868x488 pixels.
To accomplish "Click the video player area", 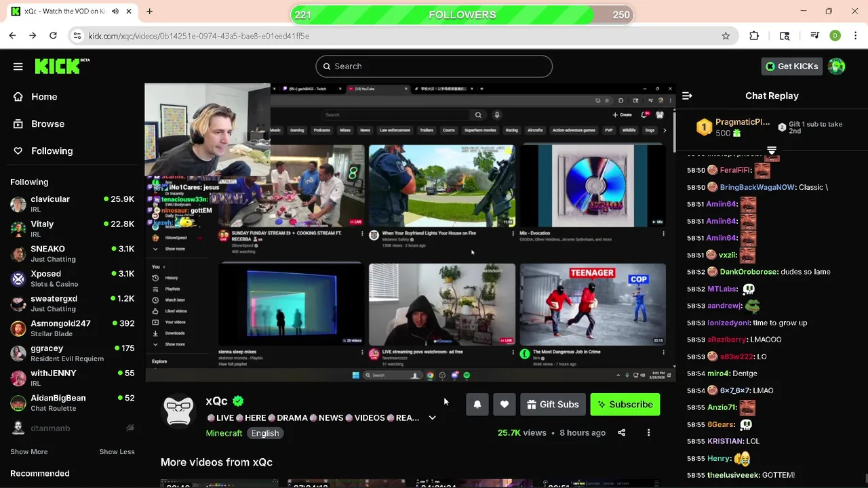I will (x=410, y=232).
